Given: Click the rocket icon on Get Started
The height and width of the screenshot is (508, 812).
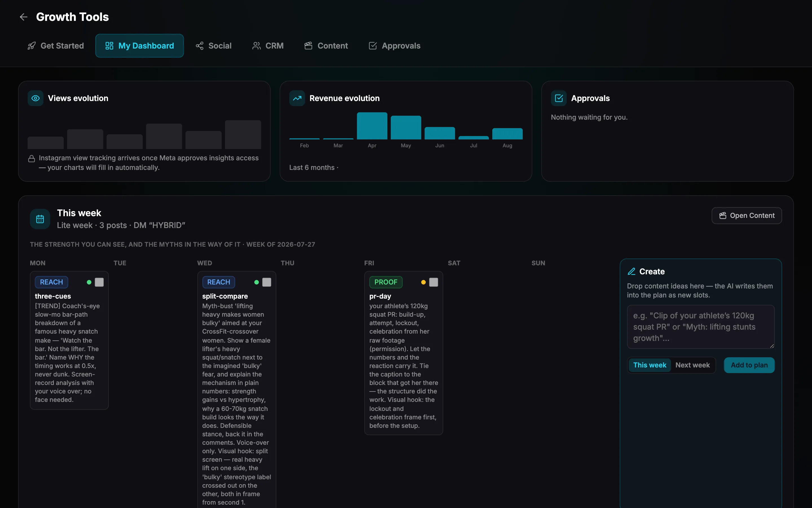Looking at the screenshot, I should pyautogui.click(x=32, y=46).
